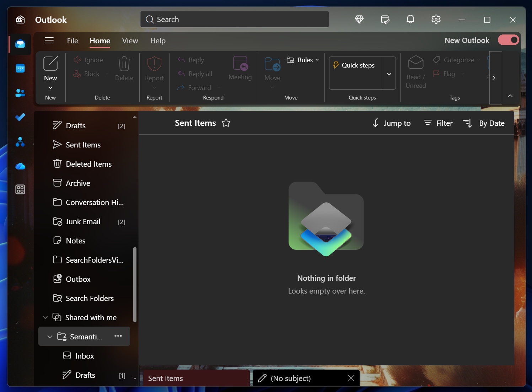Open the OneDrive cloud icon in sidebar
The image size is (532, 392).
[20, 166]
